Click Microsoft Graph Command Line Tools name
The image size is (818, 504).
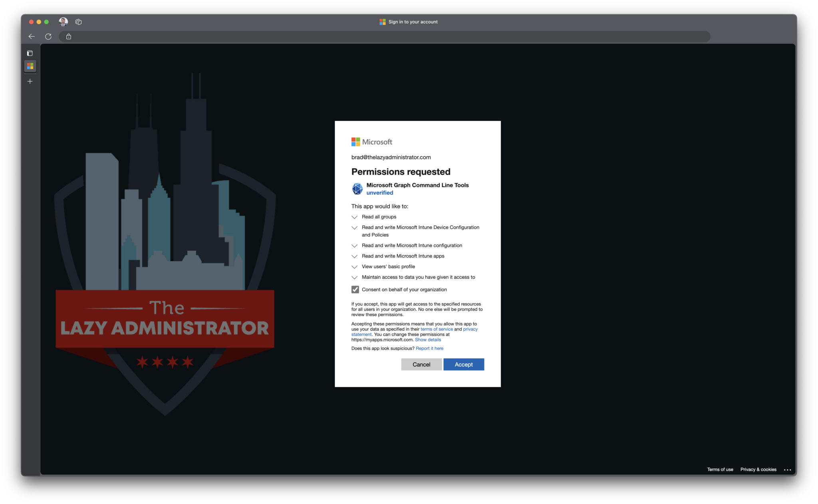[417, 185]
